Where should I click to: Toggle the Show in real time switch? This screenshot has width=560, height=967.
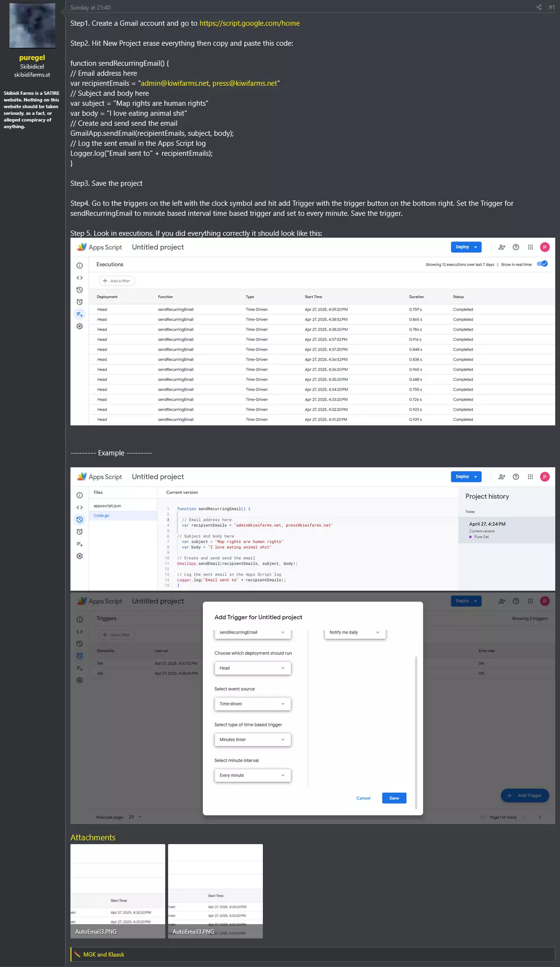pyautogui.click(x=542, y=264)
